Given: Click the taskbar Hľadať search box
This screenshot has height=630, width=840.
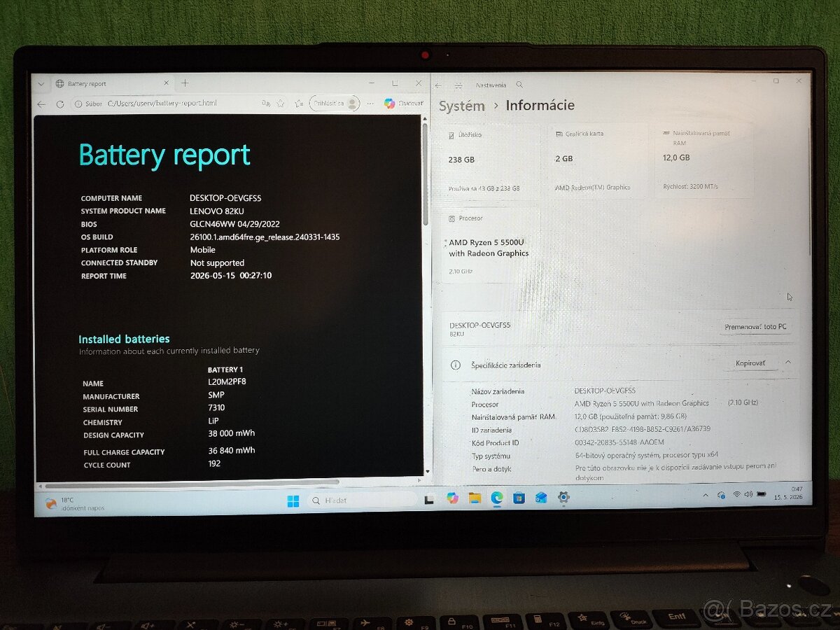Looking at the screenshot, I should click(x=363, y=500).
